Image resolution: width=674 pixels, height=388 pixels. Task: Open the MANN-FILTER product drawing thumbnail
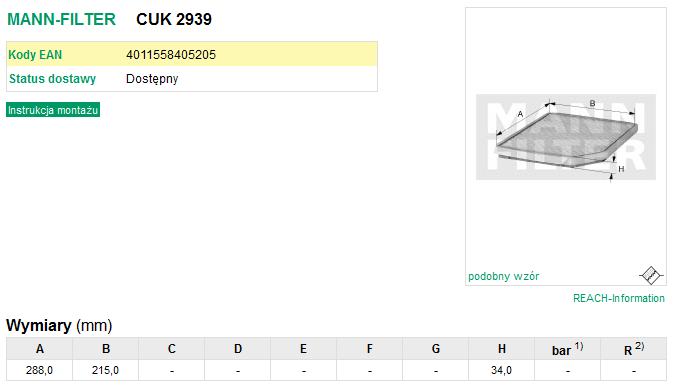click(x=566, y=137)
